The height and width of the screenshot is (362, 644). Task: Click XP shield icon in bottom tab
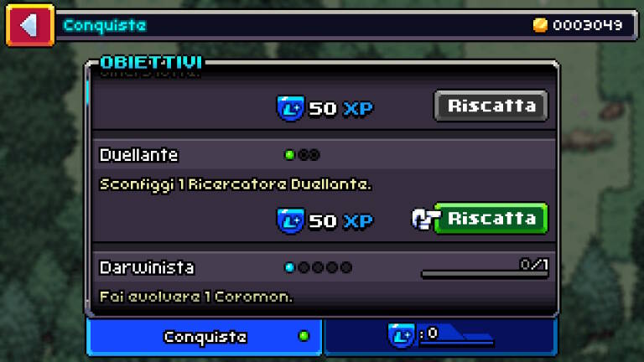click(x=402, y=335)
